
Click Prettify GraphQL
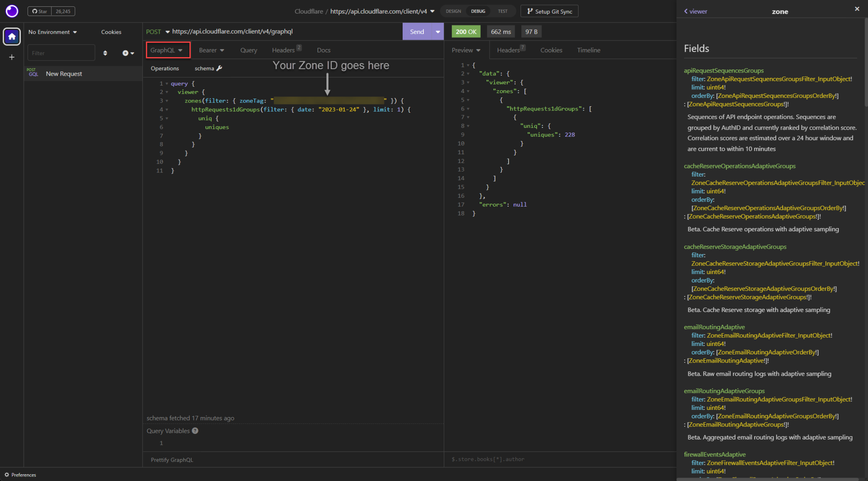[172, 459]
